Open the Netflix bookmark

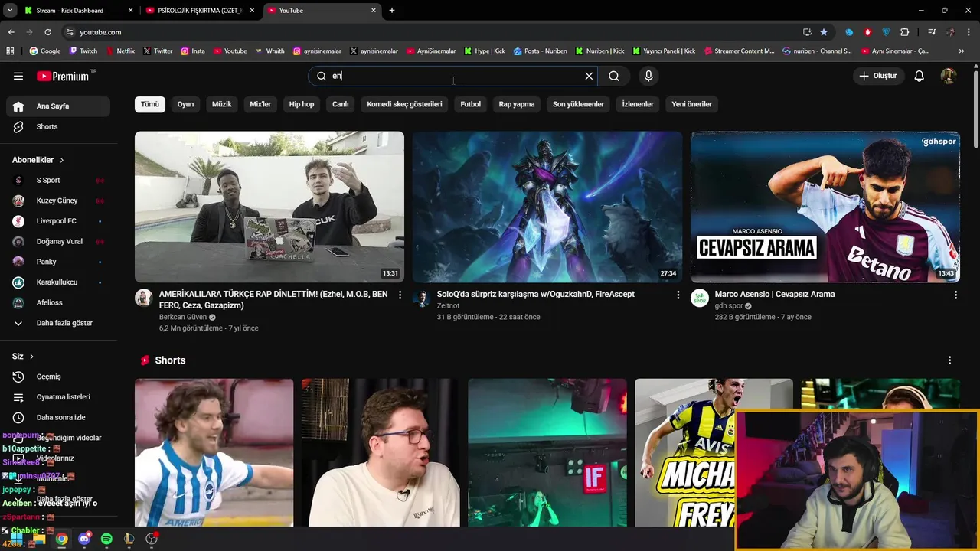(x=120, y=51)
